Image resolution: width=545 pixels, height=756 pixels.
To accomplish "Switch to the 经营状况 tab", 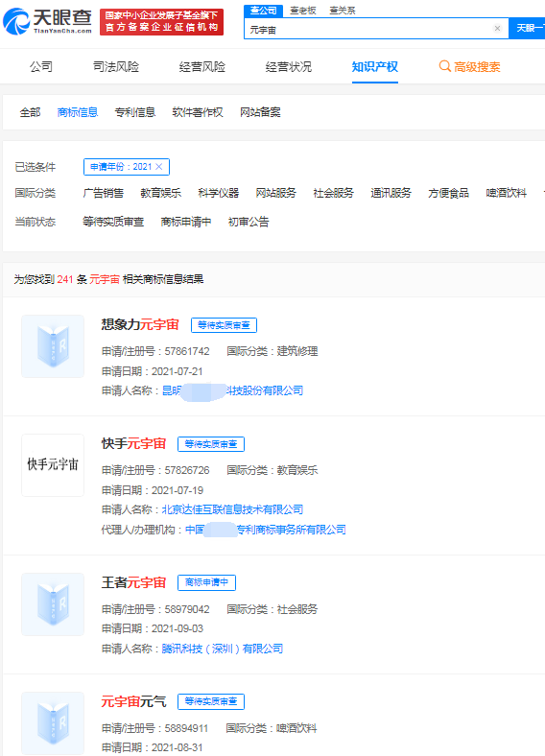I will tap(289, 66).
